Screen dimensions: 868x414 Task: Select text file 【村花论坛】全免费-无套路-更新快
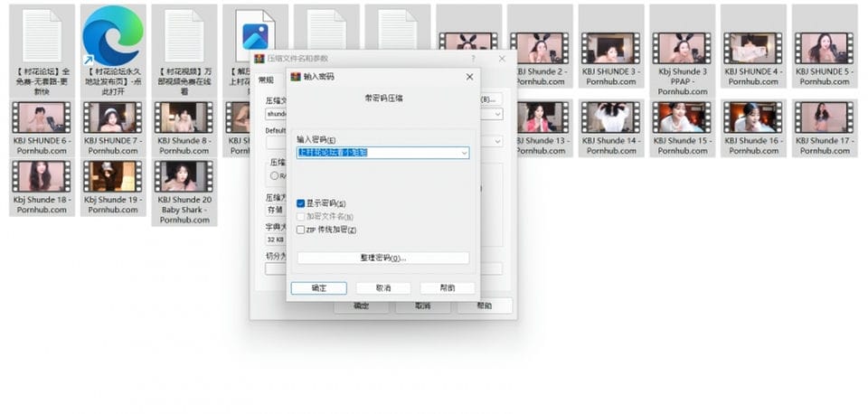click(x=42, y=51)
